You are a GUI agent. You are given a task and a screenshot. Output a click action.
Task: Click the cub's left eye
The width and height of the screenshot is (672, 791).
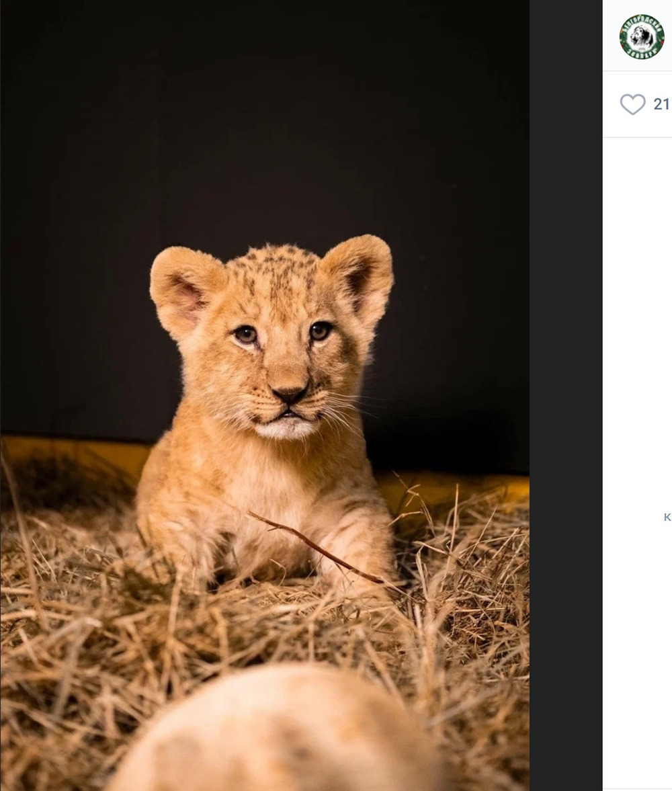click(x=246, y=334)
